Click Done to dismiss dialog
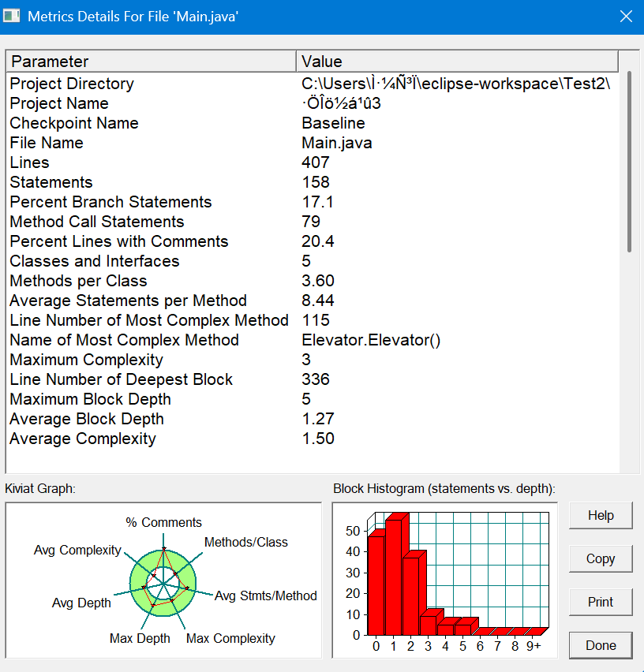644x672 pixels. point(601,645)
